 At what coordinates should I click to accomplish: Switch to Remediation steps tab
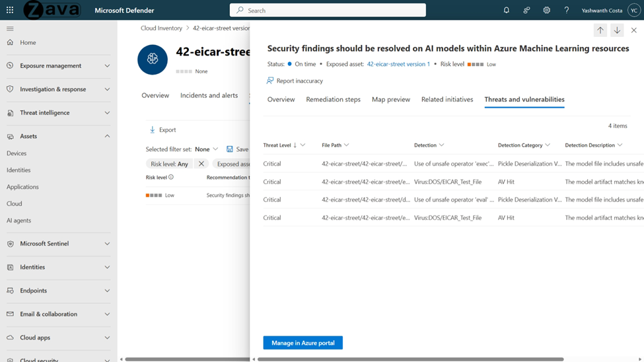[333, 100]
